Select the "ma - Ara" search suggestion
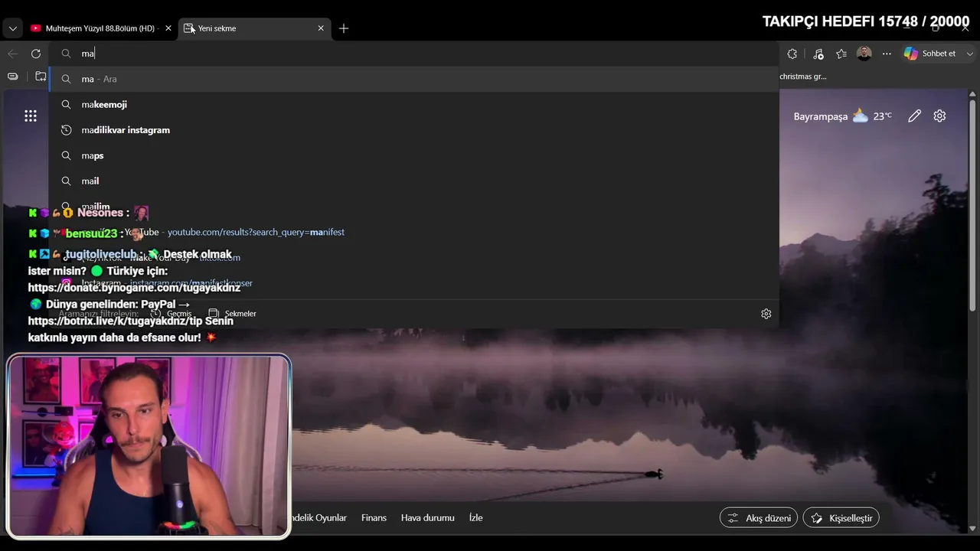This screenshot has width=980, height=551. (x=413, y=79)
